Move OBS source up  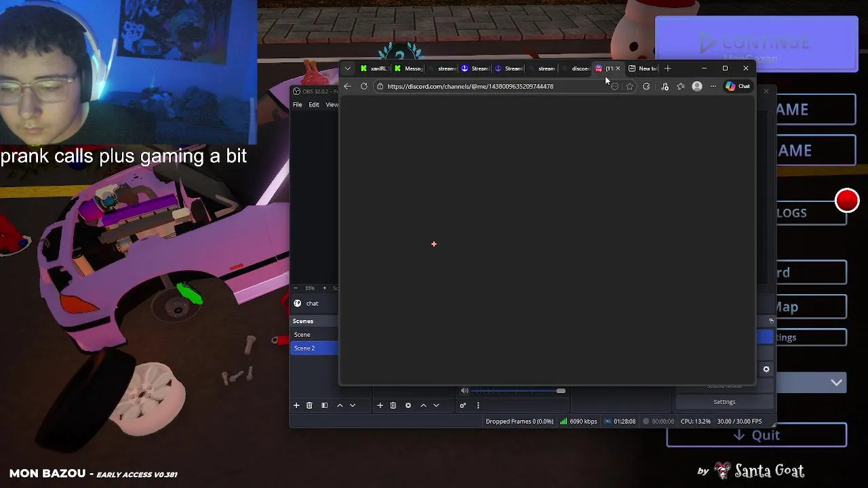[x=423, y=405]
